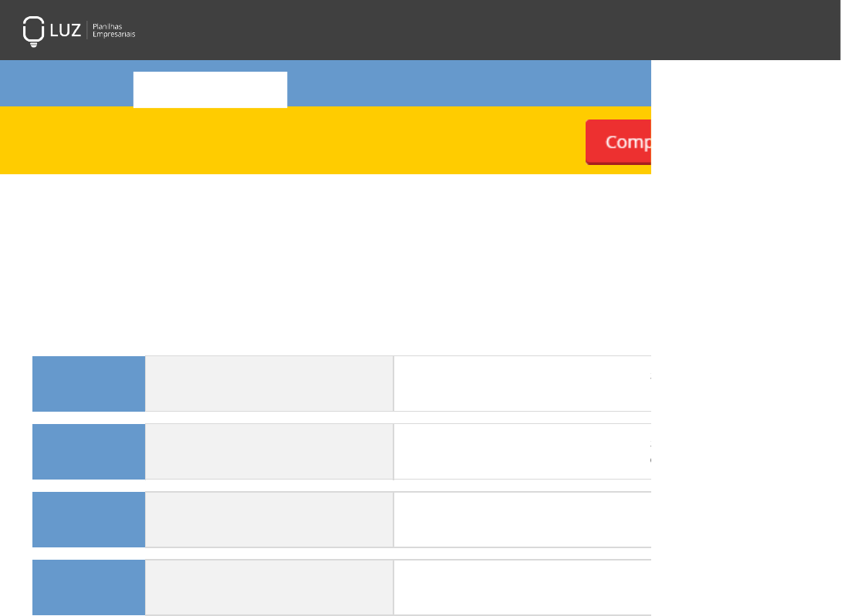
Task: Click the yellow banner area left of red button
Action: click(x=293, y=140)
